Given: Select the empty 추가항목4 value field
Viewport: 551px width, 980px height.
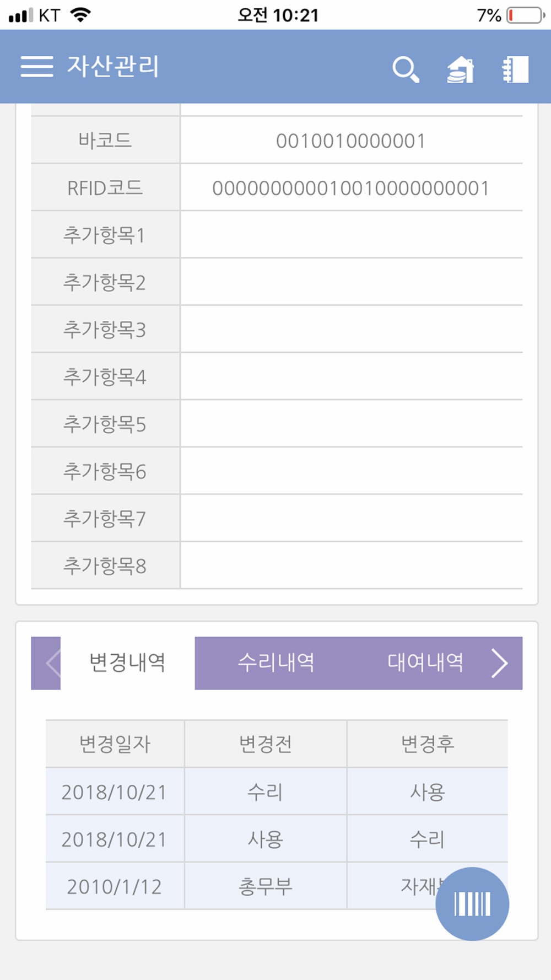Looking at the screenshot, I should pos(351,377).
